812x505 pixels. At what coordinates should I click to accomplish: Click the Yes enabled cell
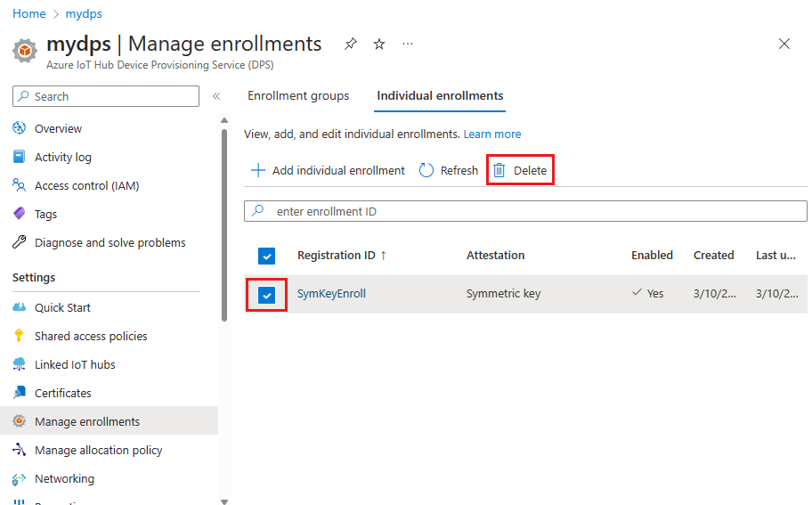648,293
